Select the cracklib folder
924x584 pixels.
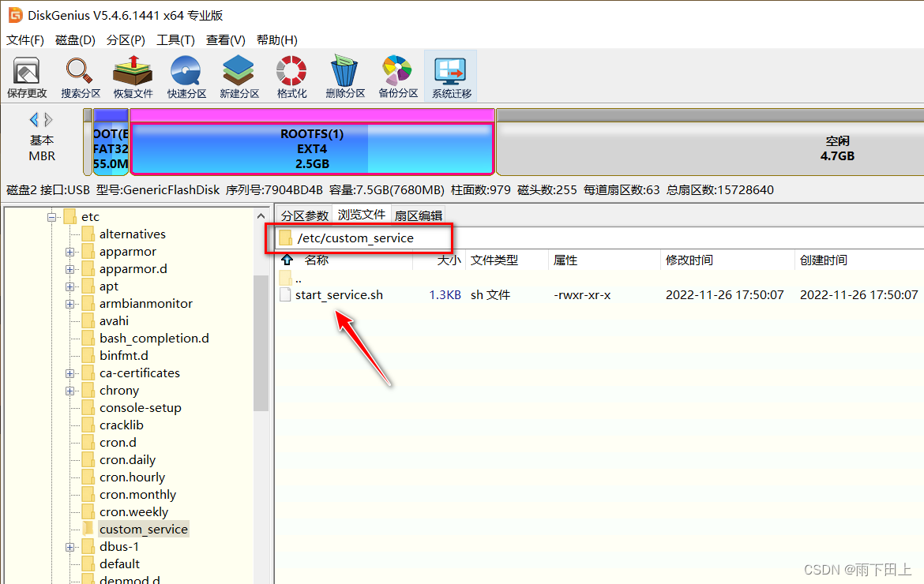tap(122, 425)
